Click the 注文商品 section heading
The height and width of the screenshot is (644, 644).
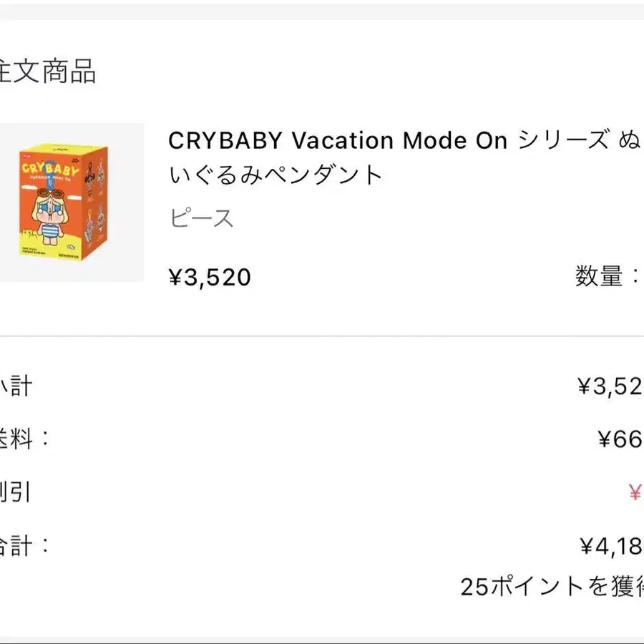click(47, 72)
